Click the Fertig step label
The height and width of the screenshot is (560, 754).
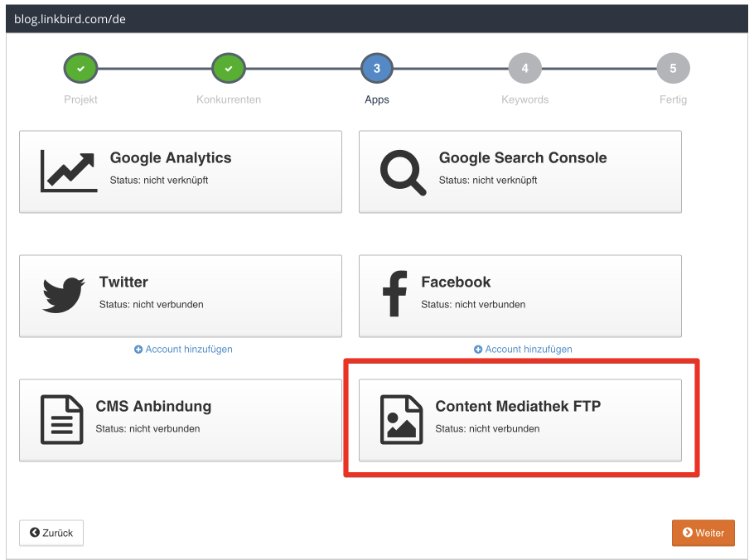pos(673,99)
